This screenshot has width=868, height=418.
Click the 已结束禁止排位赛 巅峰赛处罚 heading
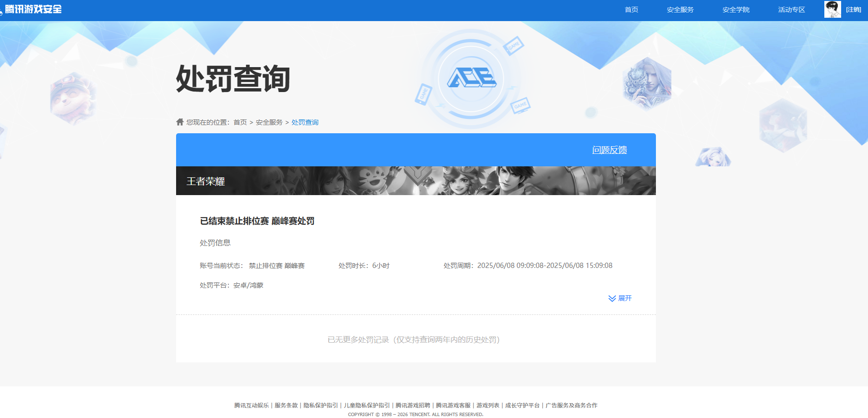pos(257,221)
